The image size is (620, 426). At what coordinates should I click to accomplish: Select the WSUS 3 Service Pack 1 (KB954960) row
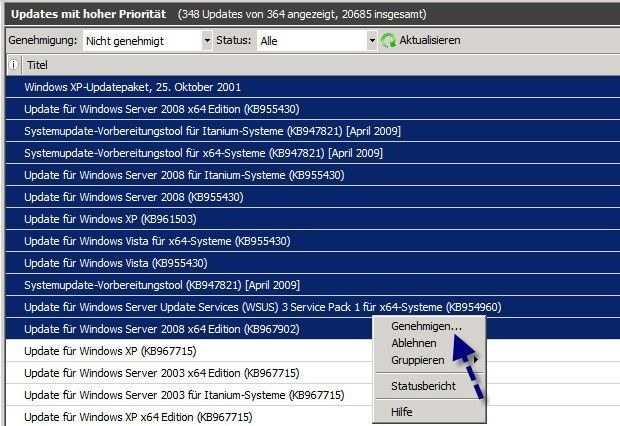(x=313, y=307)
